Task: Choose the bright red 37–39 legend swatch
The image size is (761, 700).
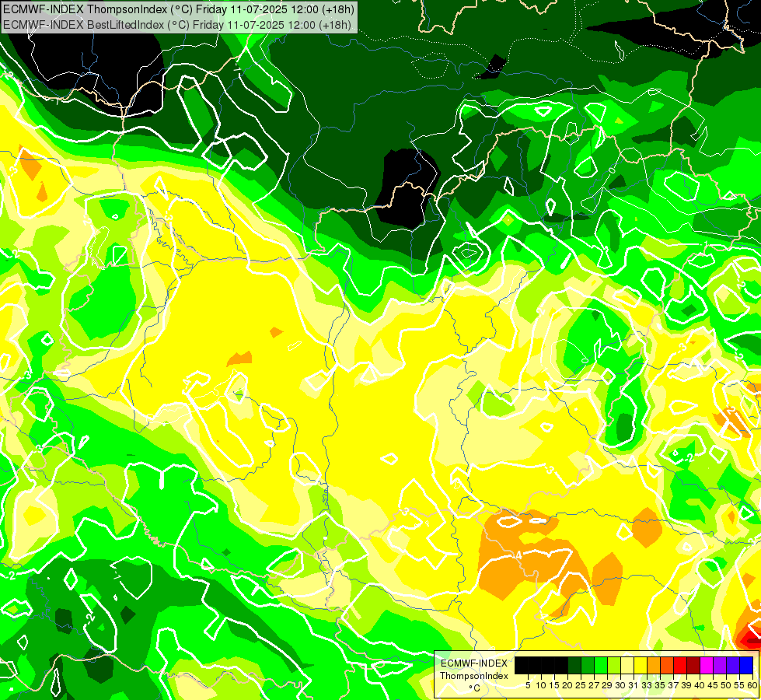Action: [680, 665]
